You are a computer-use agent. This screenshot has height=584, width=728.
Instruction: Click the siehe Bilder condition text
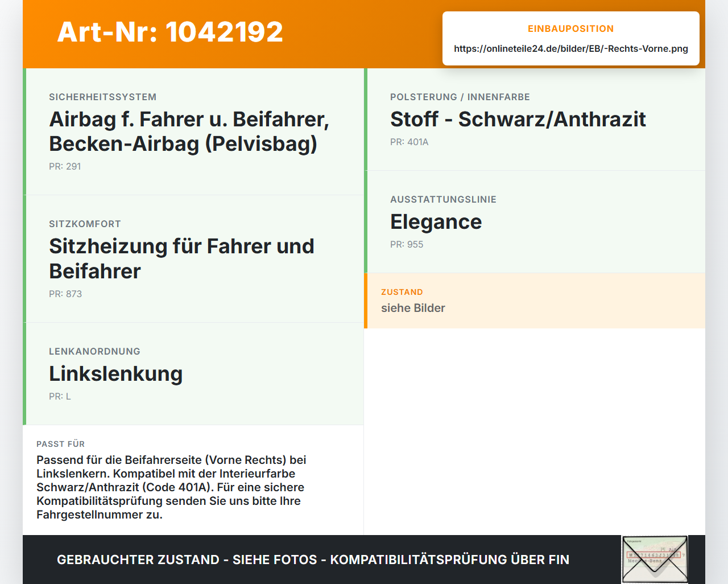[413, 308]
